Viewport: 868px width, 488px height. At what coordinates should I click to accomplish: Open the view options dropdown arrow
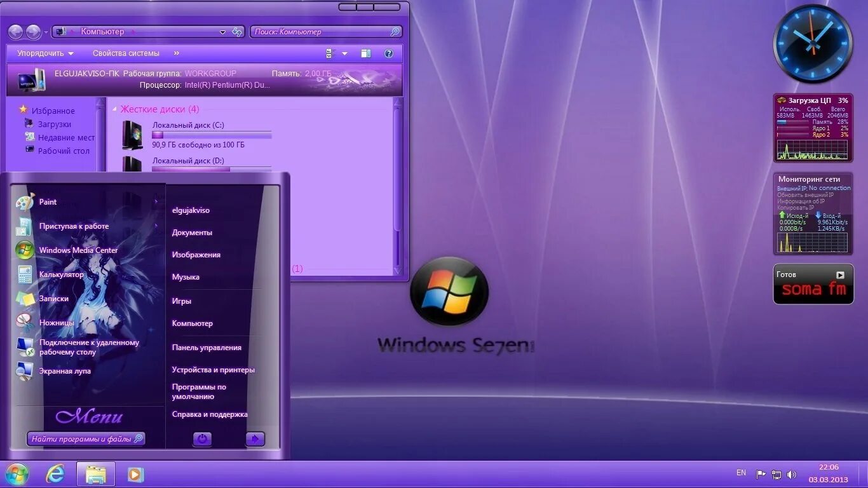pos(344,53)
